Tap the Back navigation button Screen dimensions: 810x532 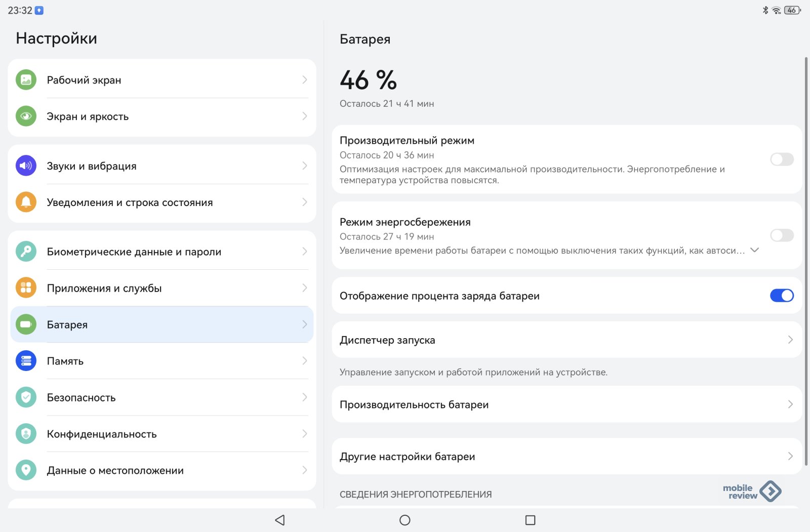[x=280, y=520]
